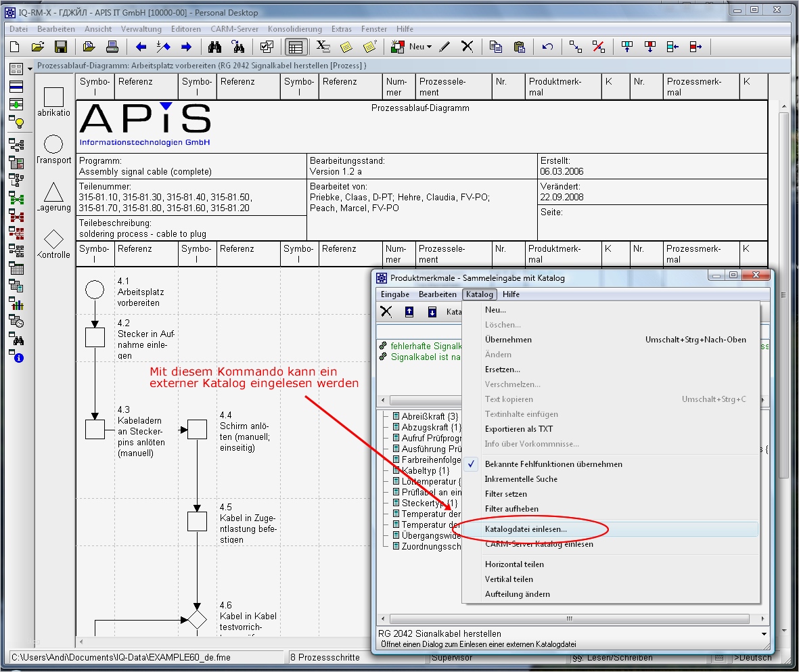
Task: Choose Katalogdatei einlesen... menu entry
Action: (x=526, y=529)
